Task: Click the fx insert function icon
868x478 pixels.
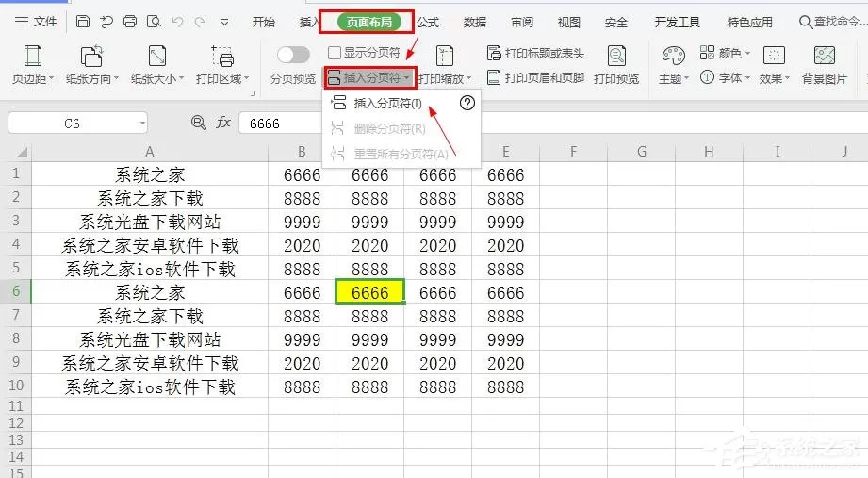Action: tap(223, 123)
